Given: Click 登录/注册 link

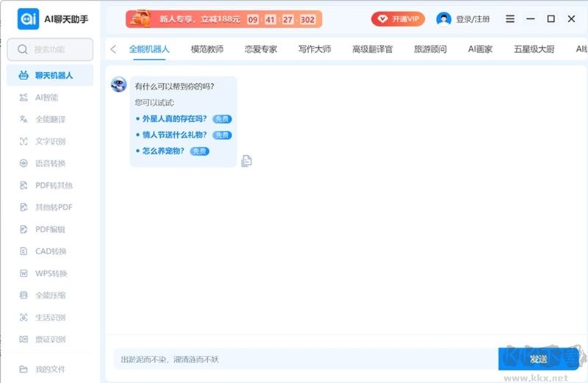Looking at the screenshot, I should [x=473, y=19].
